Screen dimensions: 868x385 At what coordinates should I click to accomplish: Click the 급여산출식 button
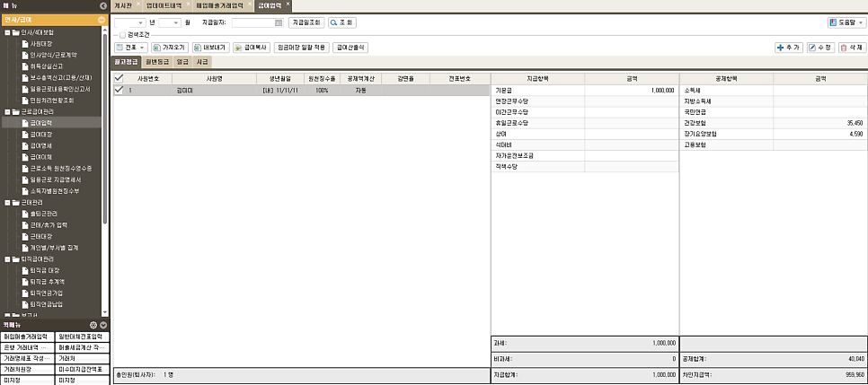coord(351,48)
